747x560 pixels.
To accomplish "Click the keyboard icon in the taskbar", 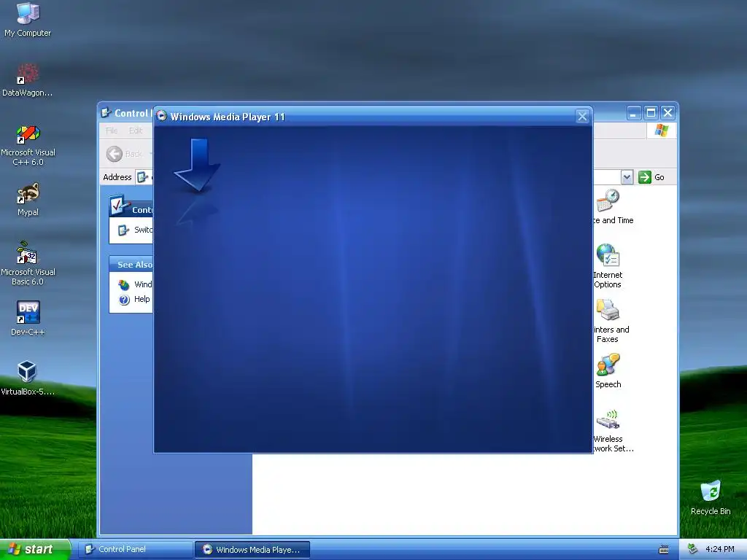I will coord(664,550).
